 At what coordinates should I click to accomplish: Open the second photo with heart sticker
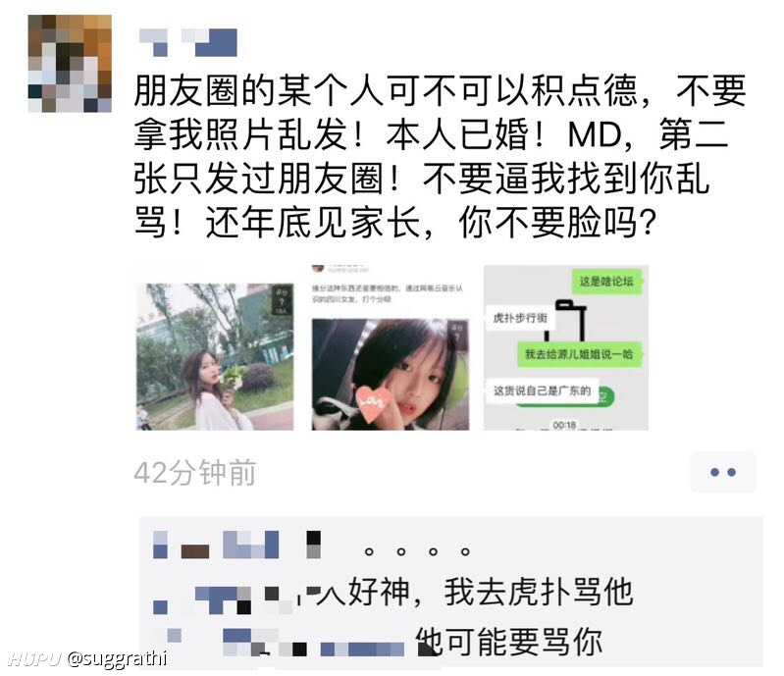[390, 374]
